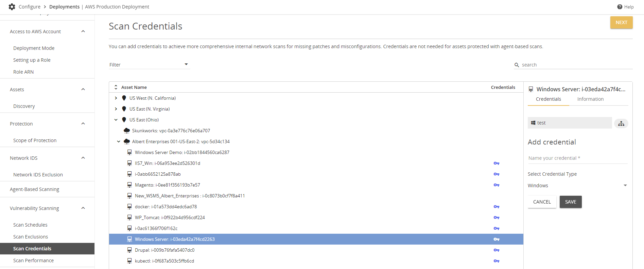Collapse the Access to AWS Account section
The width and height of the screenshot is (644, 269).
[x=83, y=32]
